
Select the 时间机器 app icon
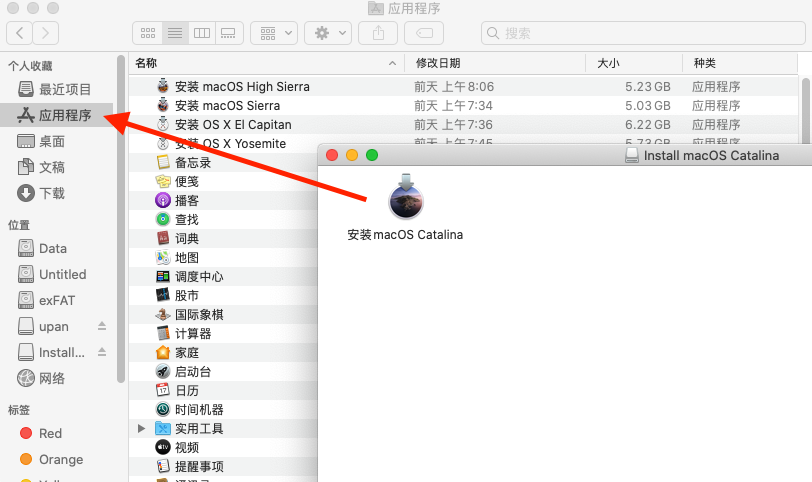click(163, 410)
